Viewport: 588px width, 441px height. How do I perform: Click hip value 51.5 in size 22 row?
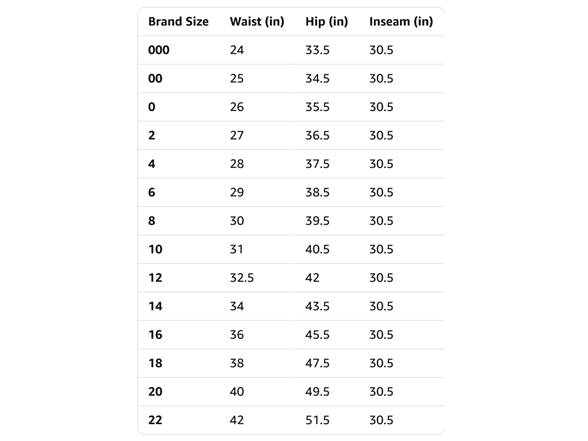pyautogui.click(x=317, y=420)
